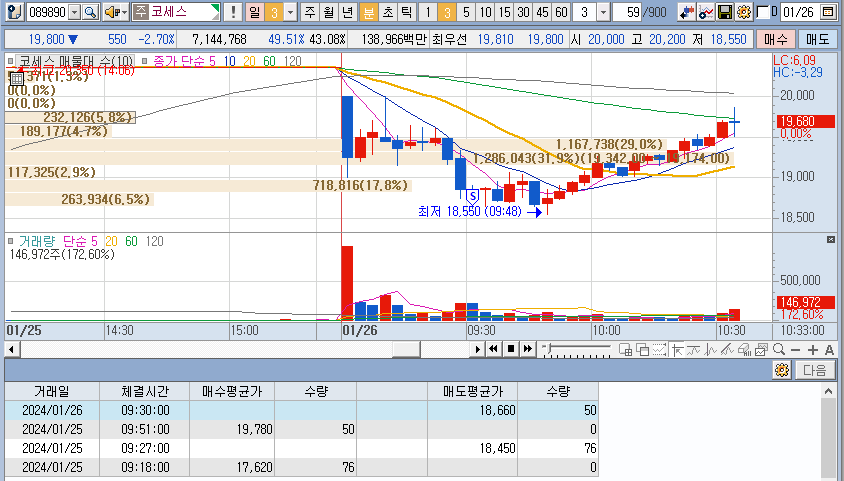The width and height of the screenshot is (844, 481).
Task: Save chart with the floppy disk icon
Action: (725, 12)
